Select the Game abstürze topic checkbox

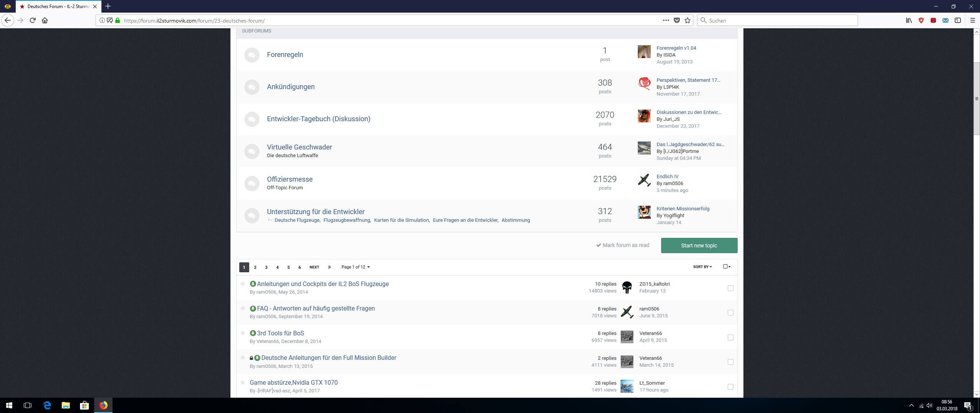(x=730, y=387)
